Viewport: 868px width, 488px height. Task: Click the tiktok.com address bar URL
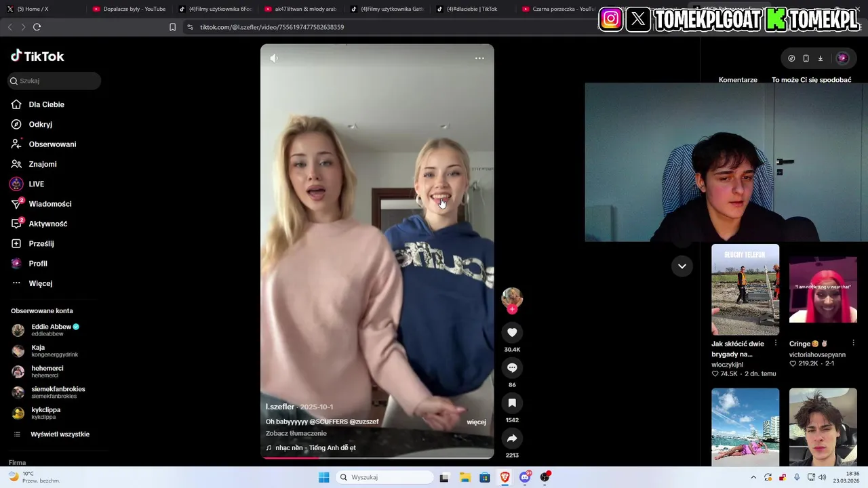pos(272,27)
